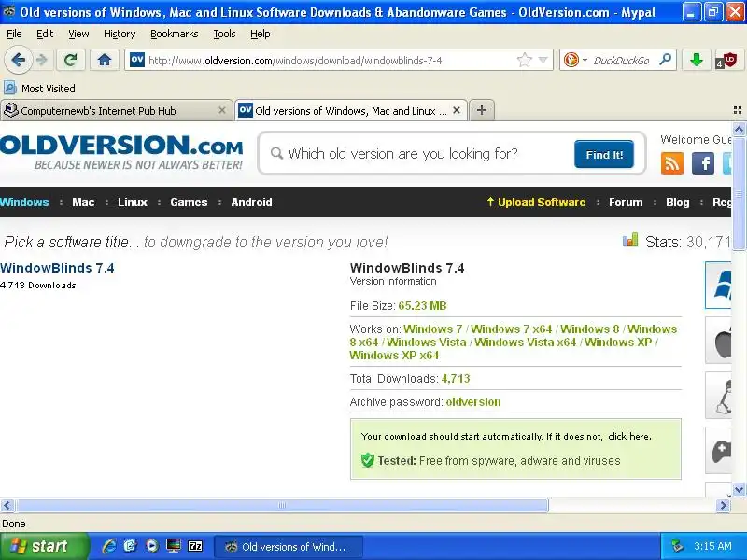Open the WindowBlinds 7.4 heading link
Viewport: 747px width, 560px height.
point(57,268)
